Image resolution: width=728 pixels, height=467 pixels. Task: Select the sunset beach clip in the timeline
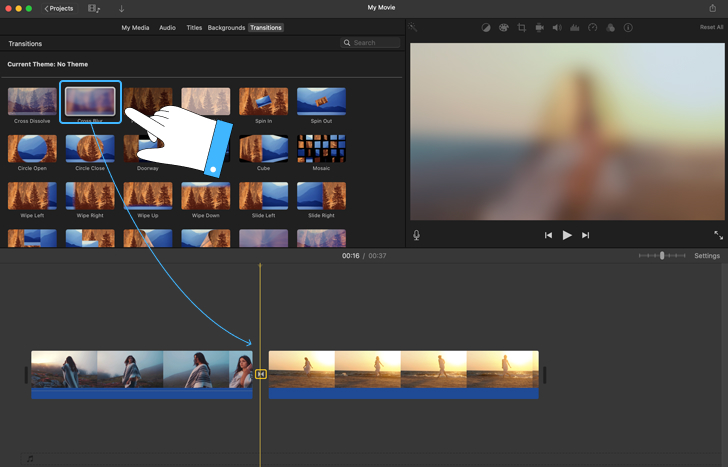coord(403,375)
